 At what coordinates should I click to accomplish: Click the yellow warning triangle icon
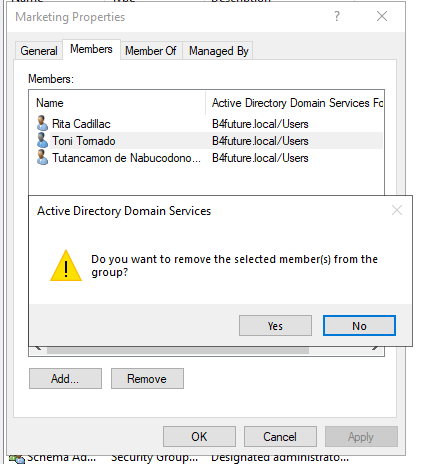coord(66,266)
